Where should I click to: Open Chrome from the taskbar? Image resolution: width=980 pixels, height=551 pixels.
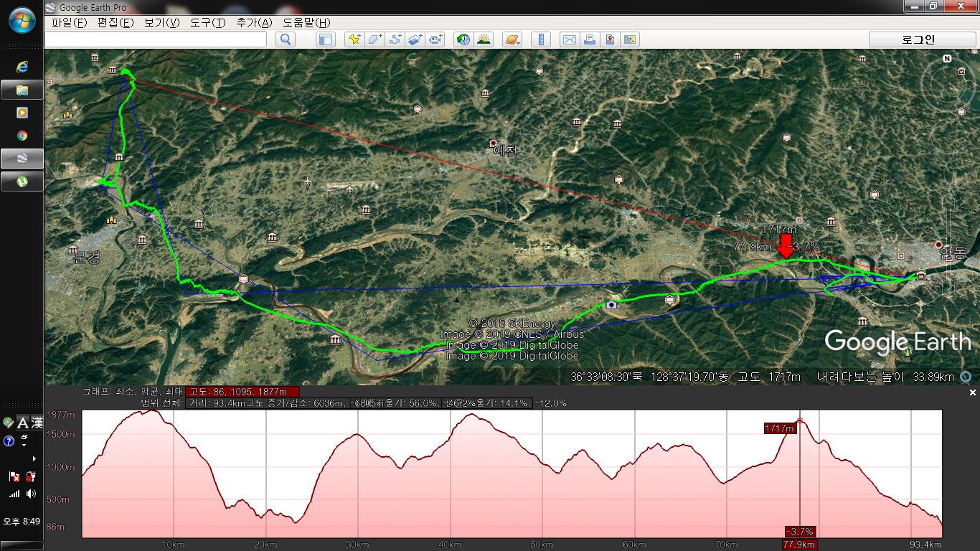22,136
